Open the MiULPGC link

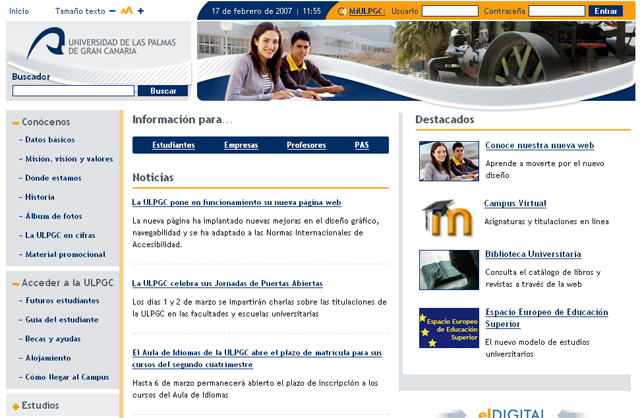tap(367, 11)
